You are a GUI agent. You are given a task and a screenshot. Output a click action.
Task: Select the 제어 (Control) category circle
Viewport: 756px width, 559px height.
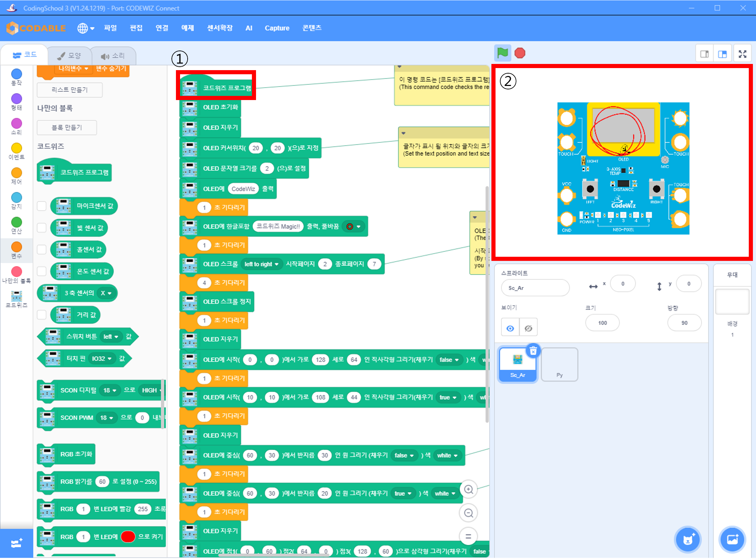point(16,173)
